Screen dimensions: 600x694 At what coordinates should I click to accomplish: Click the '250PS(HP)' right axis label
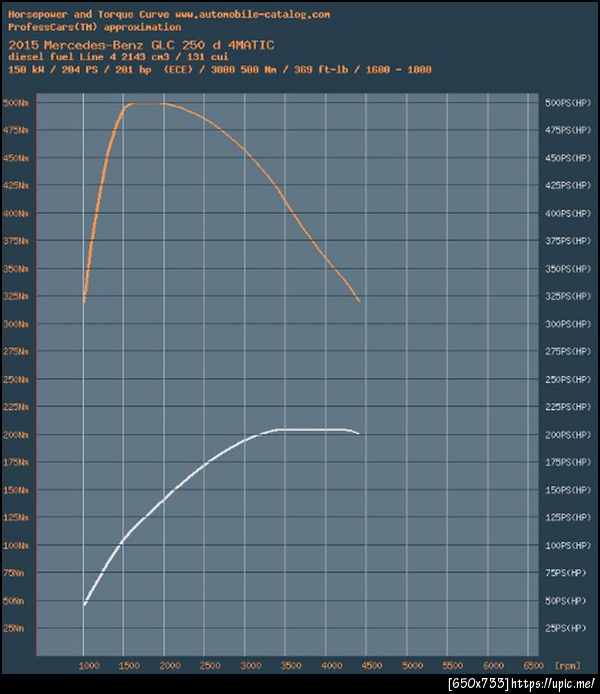(568, 379)
